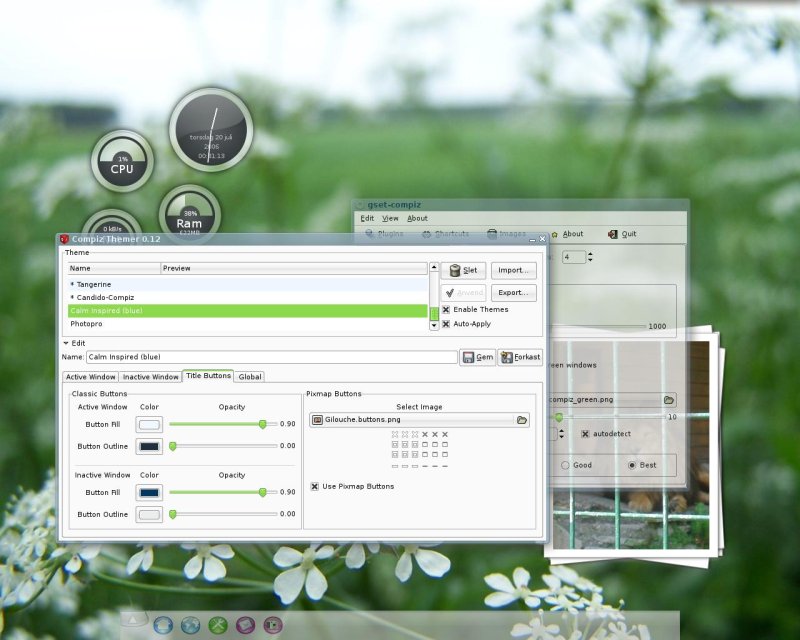Image resolution: width=800 pixels, height=640 pixels.
Task: Collapse the Edit section expander
Action: pyautogui.click(x=66, y=343)
